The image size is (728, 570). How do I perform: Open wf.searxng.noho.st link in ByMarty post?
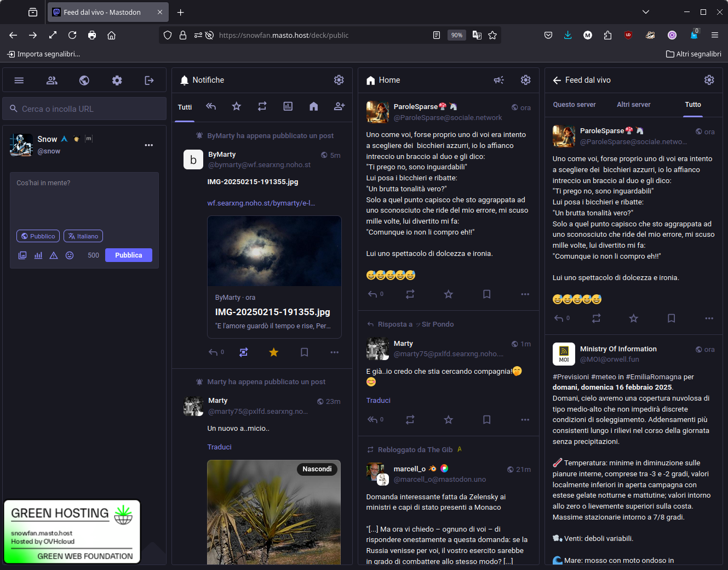click(261, 203)
